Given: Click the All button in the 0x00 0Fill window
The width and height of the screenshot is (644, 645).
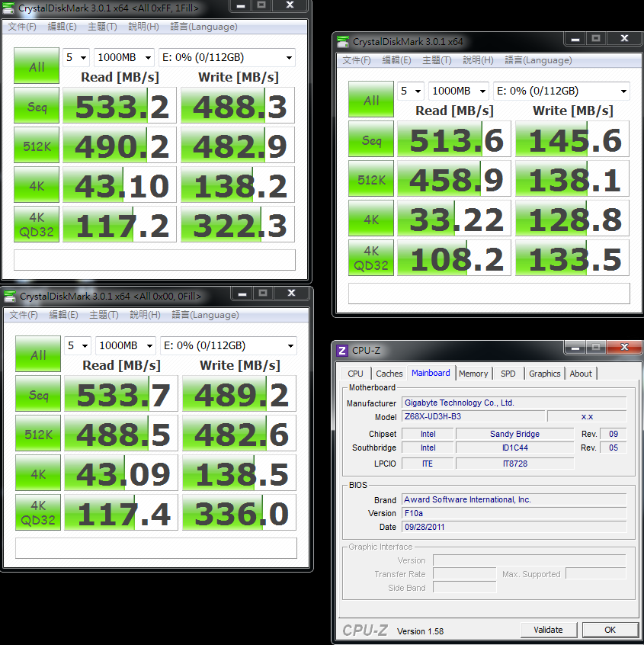Looking at the screenshot, I should tap(38, 355).
